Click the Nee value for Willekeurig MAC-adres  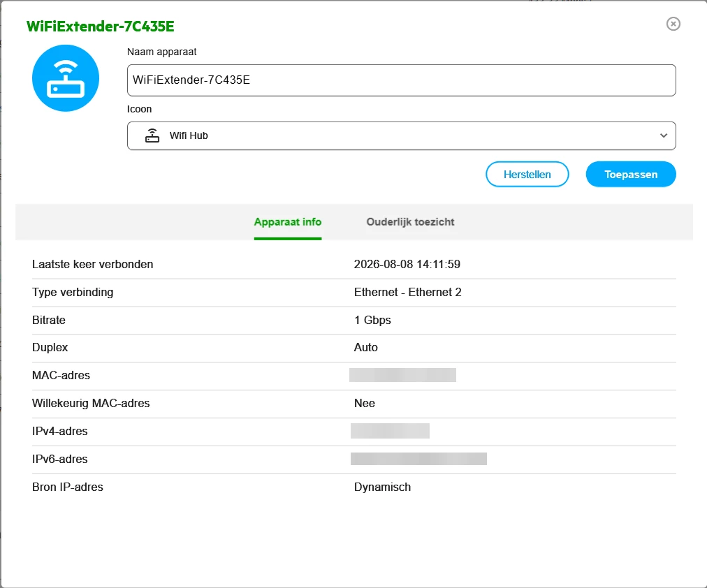(364, 403)
